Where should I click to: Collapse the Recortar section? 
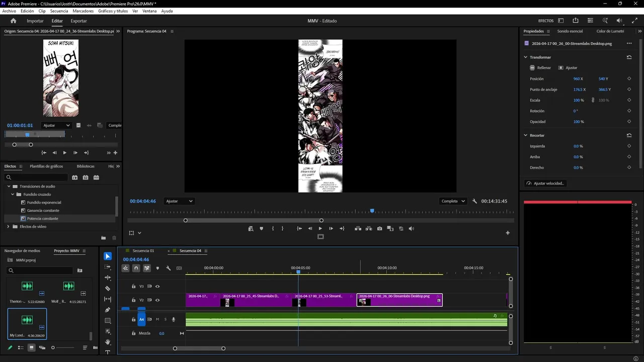[x=526, y=135]
